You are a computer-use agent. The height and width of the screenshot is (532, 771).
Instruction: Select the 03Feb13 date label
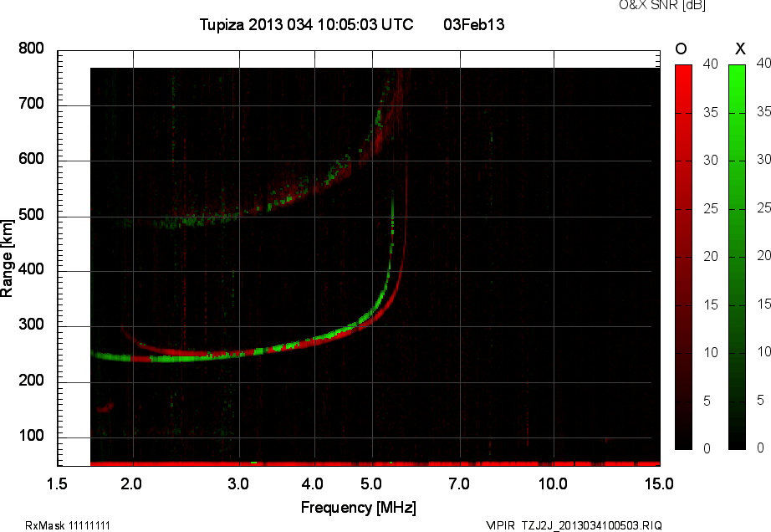point(473,25)
